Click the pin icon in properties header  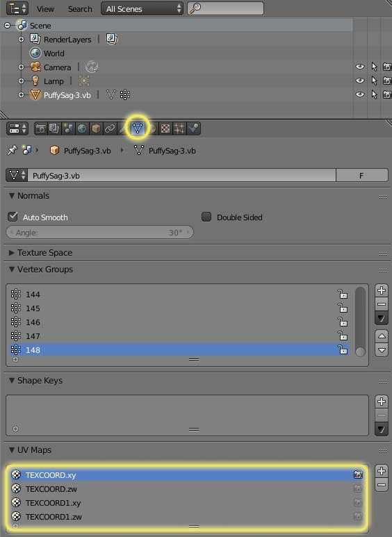pyautogui.click(x=12, y=150)
